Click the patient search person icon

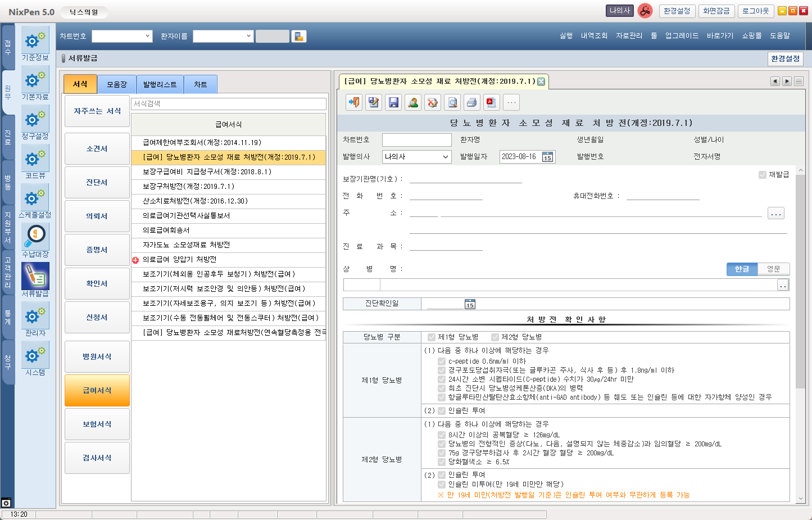tap(413, 102)
